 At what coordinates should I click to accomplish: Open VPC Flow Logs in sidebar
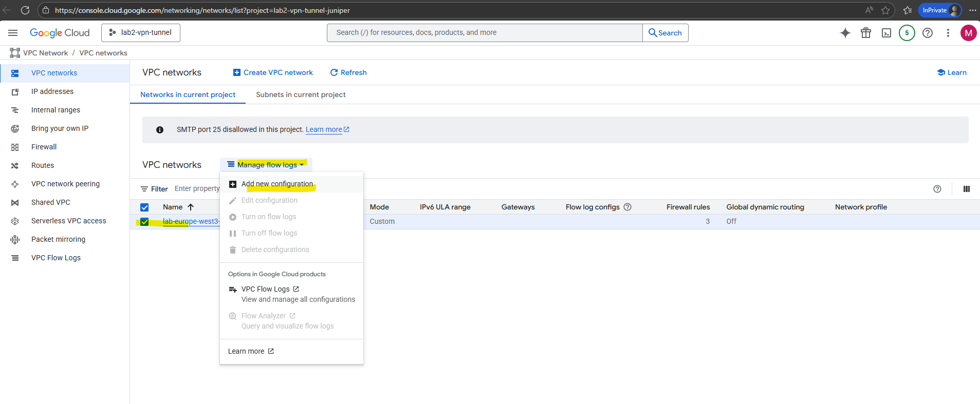[x=65, y=258]
